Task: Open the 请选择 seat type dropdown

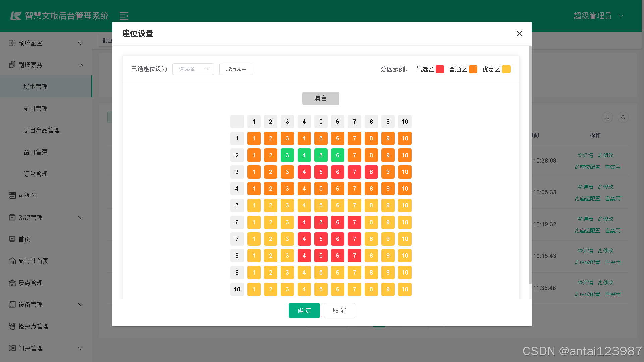Action: 193,69
